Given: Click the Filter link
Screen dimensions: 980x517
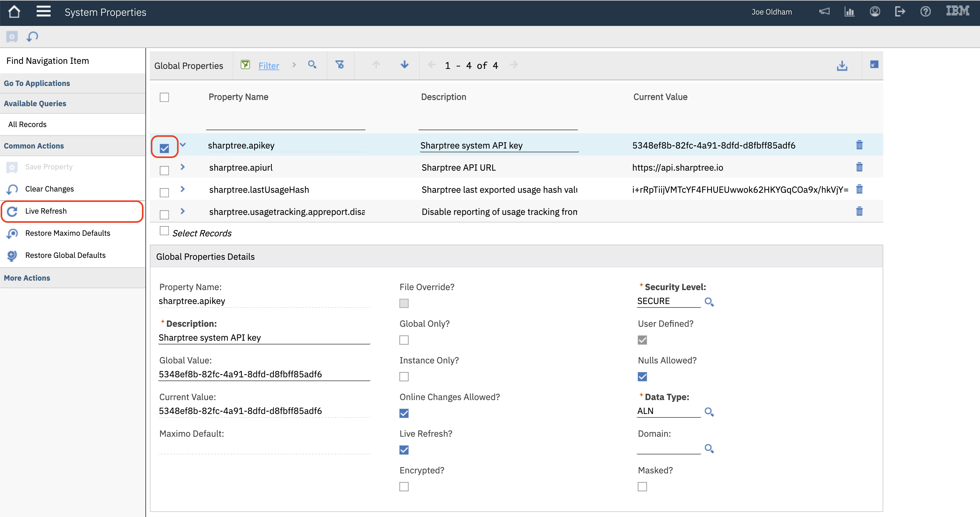Looking at the screenshot, I should (269, 66).
